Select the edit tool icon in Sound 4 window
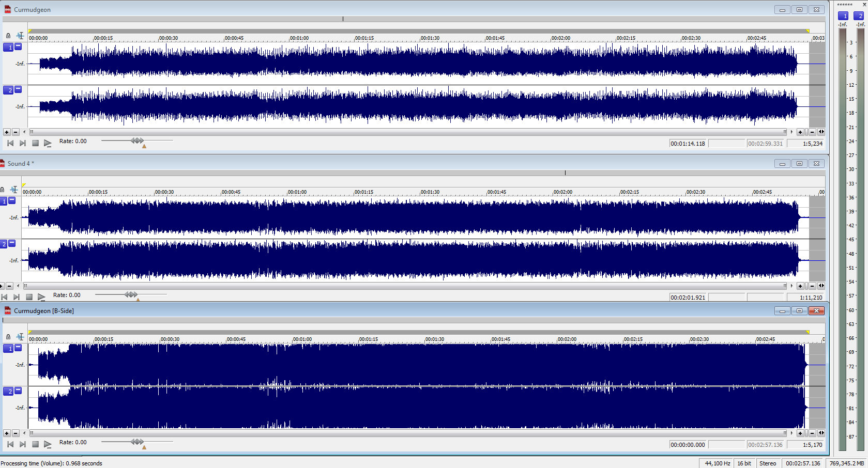Screen dimensions: 868x468 tap(14, 190)
